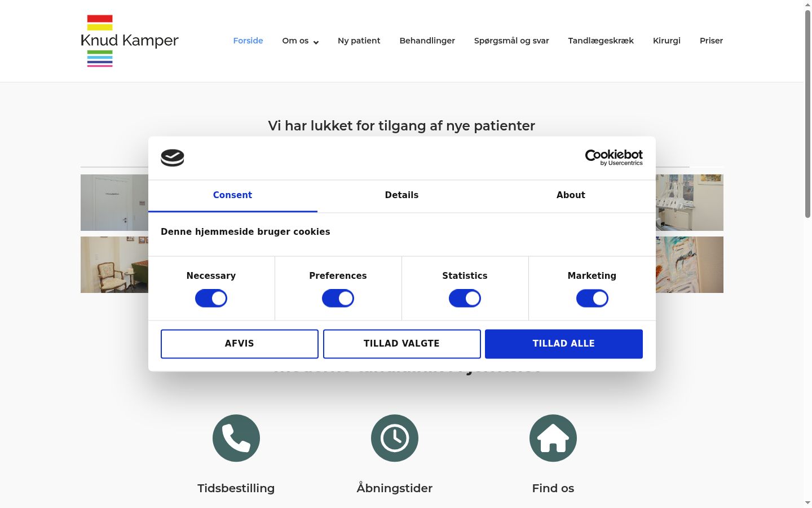Click the 'Vi har lukket for tilgang' heading

pyautogui.click(x=401, y=126)
